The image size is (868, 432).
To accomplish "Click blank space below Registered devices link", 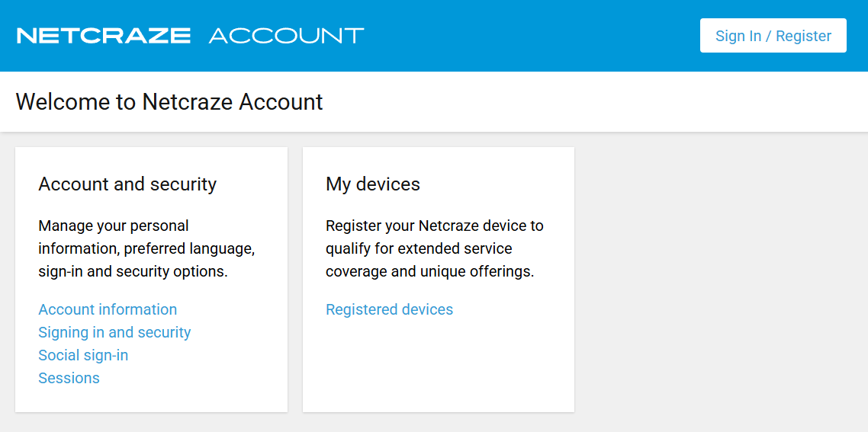I will [438, 366].
